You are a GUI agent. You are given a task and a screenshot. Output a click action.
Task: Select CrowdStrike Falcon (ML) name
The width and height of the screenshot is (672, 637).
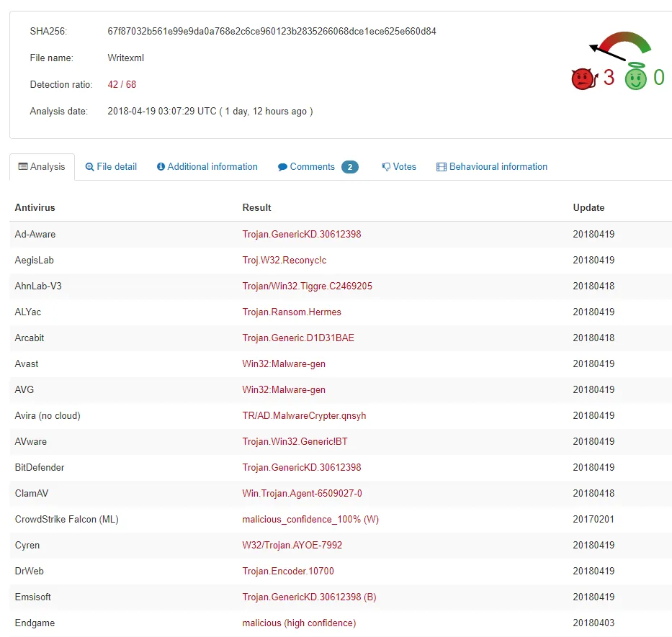(66, 519)
